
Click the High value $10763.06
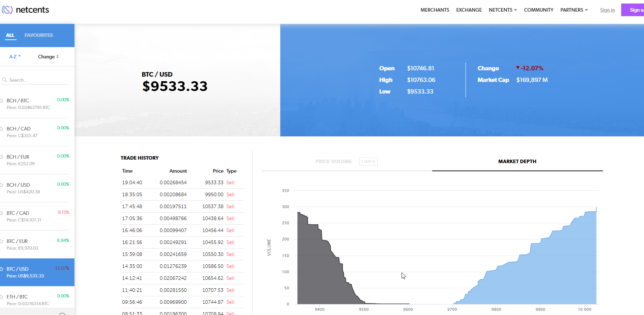click(x=421, y=80)
